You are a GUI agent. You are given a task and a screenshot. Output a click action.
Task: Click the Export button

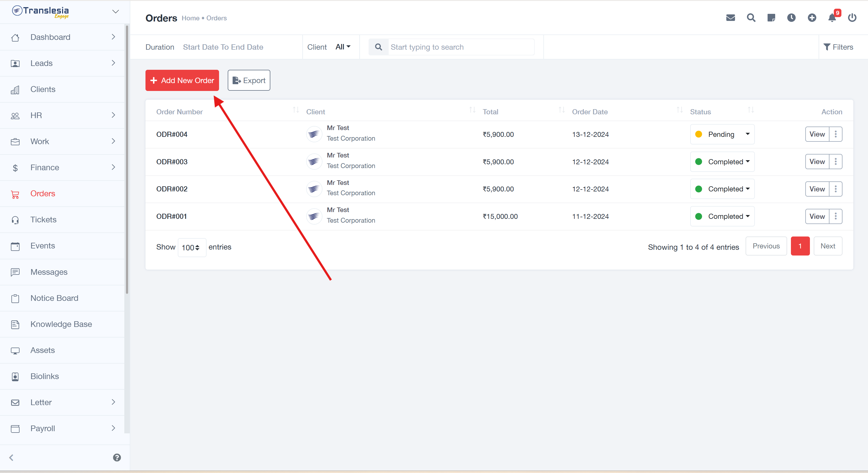tap(249, 80)
